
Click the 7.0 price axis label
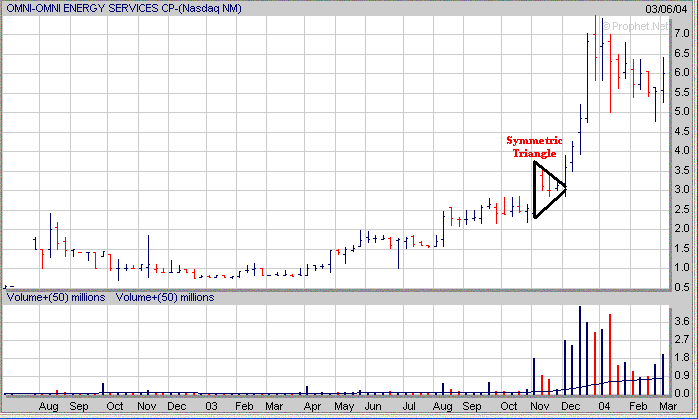click(682, 34)
